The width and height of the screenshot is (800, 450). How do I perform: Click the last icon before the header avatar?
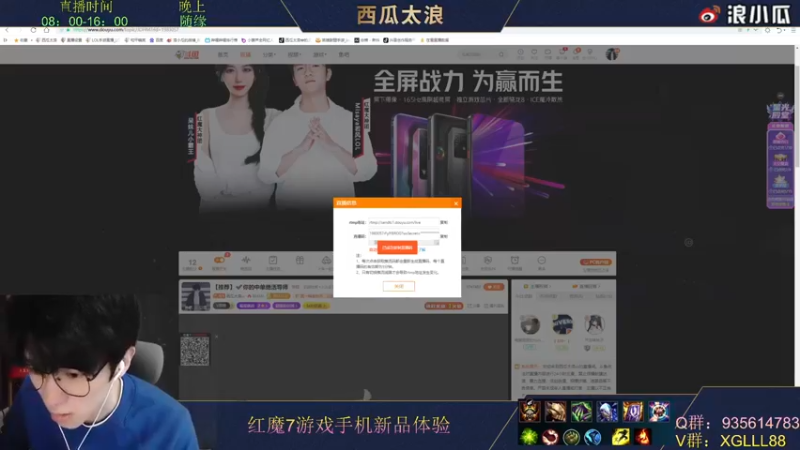590,53
